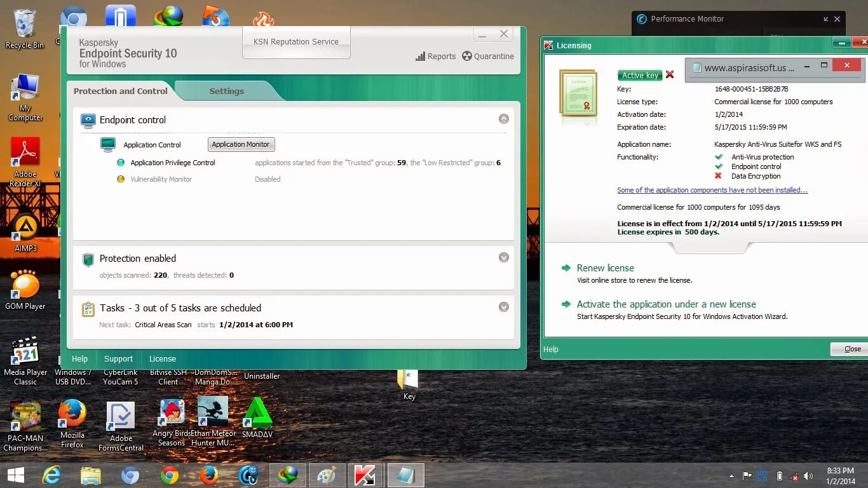Open the volume control in tray

[808, 475]
